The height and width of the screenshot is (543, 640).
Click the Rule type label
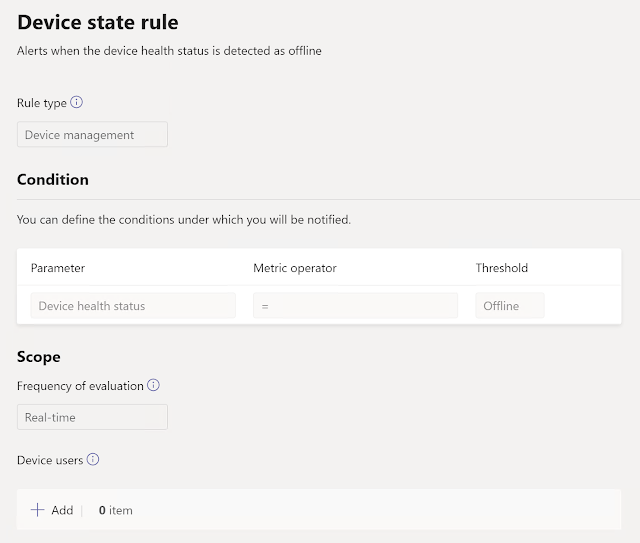click(x=42, y=102)
